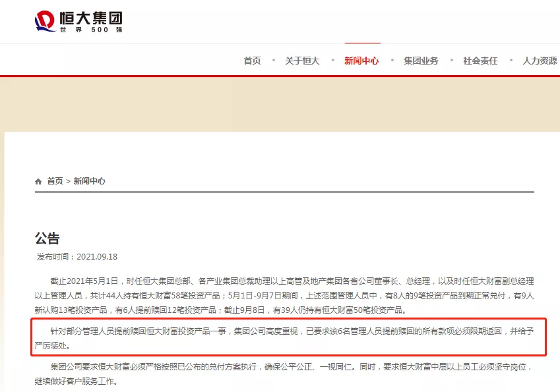Click the paragraph beginning 集团公司要求恒大财富
The height and width of the screenshot is (392, 560).
(284, 374)
